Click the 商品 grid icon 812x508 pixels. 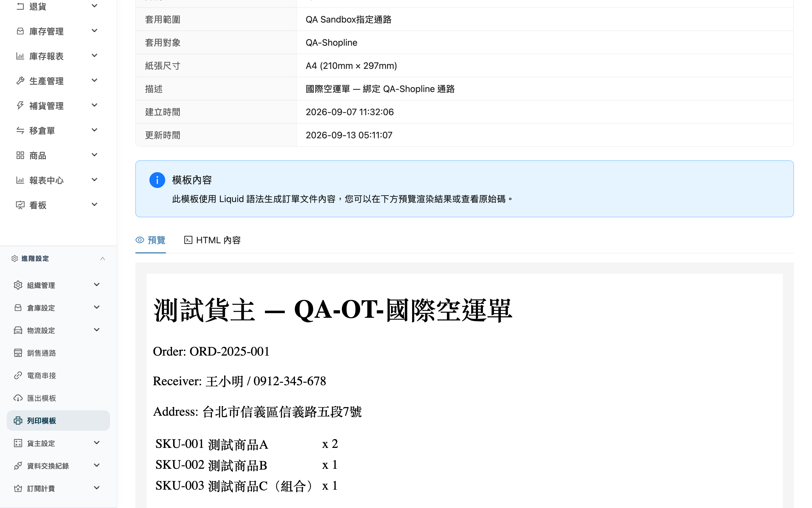20,155
